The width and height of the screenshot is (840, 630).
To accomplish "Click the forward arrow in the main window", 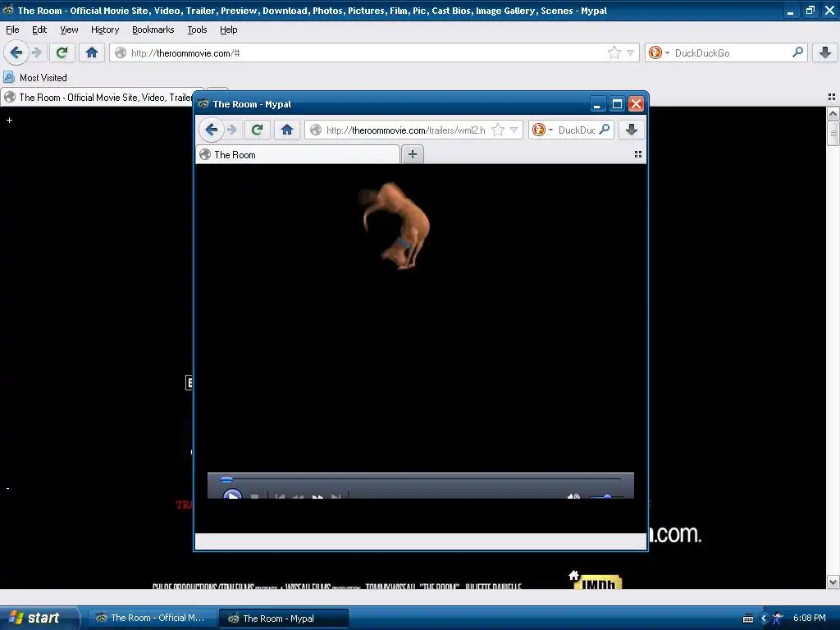I will click(36, 52).
